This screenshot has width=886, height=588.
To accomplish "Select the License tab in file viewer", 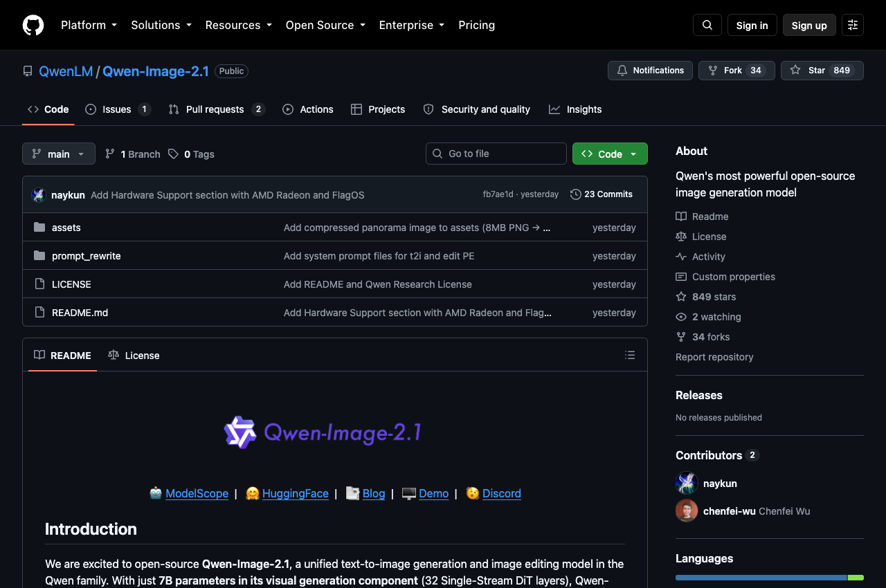I will pos(134,356).
